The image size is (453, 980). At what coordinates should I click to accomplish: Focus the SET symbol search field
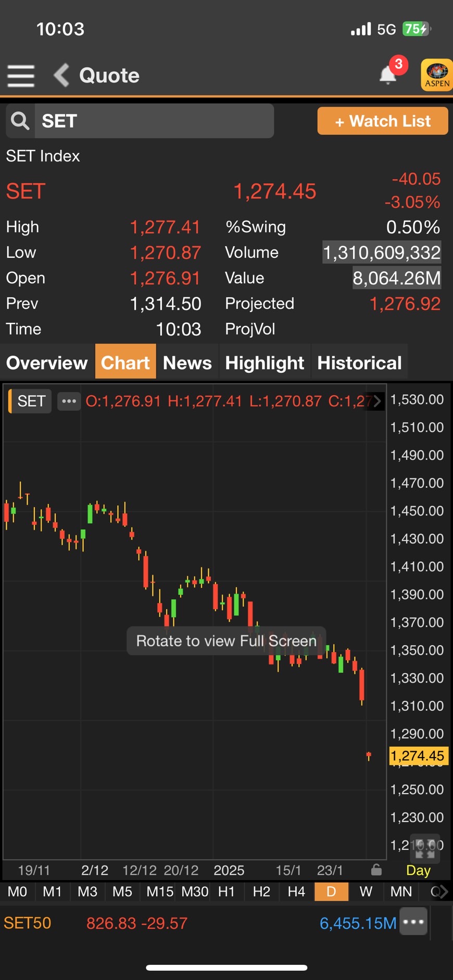[154, 121]
